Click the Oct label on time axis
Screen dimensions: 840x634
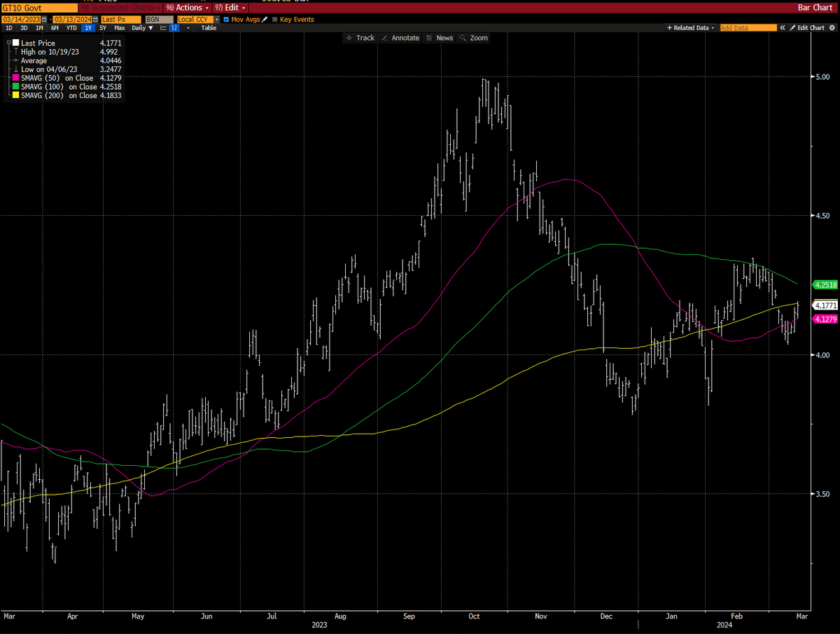[474, 616]
